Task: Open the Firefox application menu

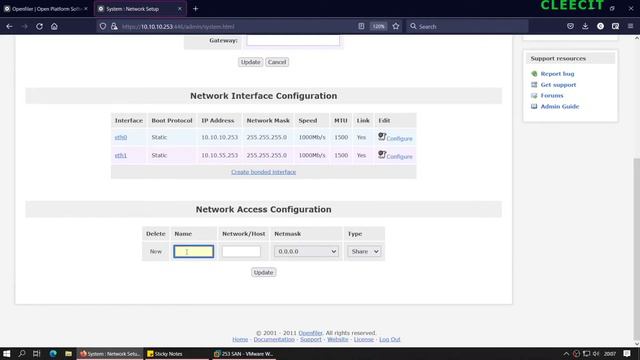Action: 631,26
